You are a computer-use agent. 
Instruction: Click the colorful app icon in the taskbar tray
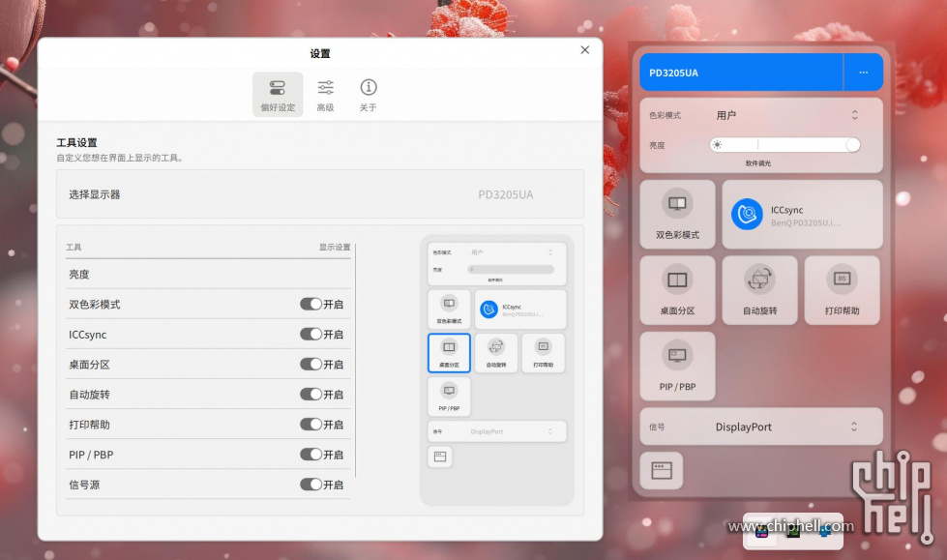(x=761, y=532)
